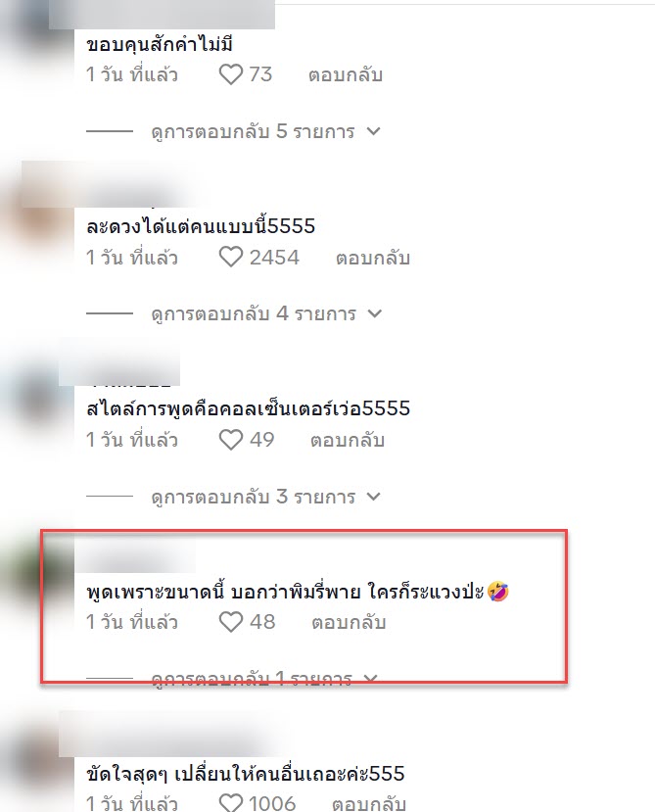Screen dimensions: 655x812
Task: Reply to the call center style comment
Action: point(348,440)
